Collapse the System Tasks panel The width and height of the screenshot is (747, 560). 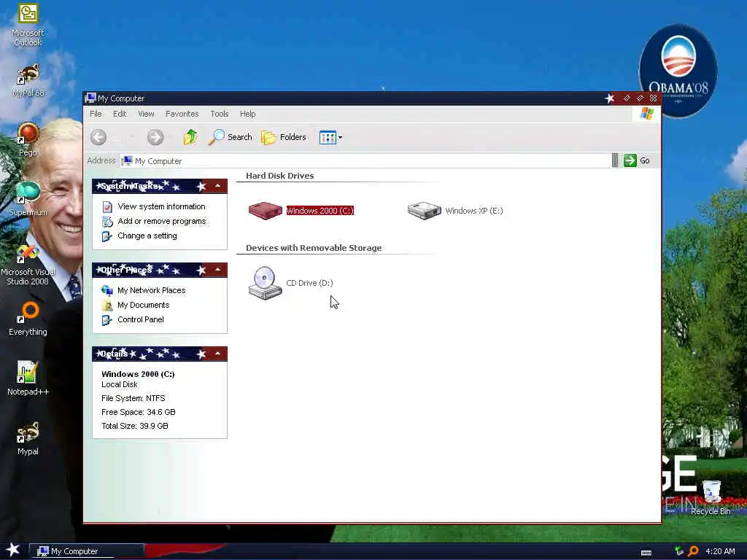tap(217, 186)
